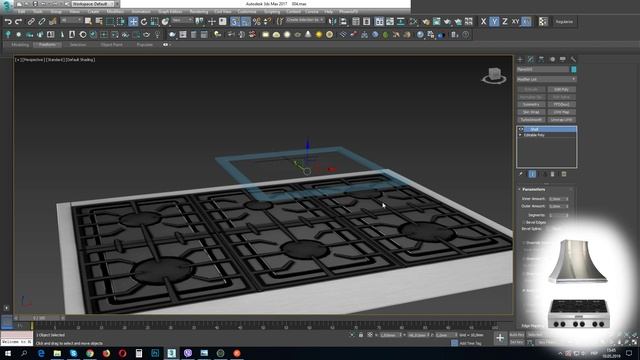640x360 pixels.
Task: Click the Select and Place icon
Action: tap(165, 22)
